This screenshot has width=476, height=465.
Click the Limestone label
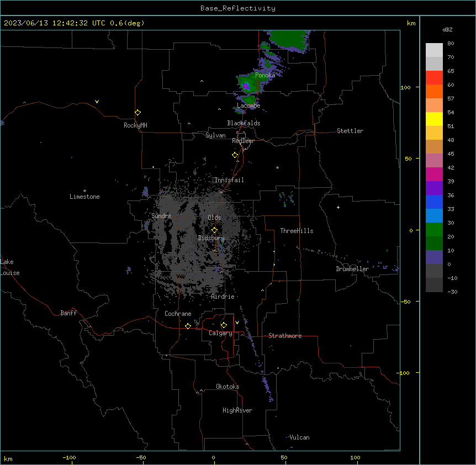coord(84,197)
